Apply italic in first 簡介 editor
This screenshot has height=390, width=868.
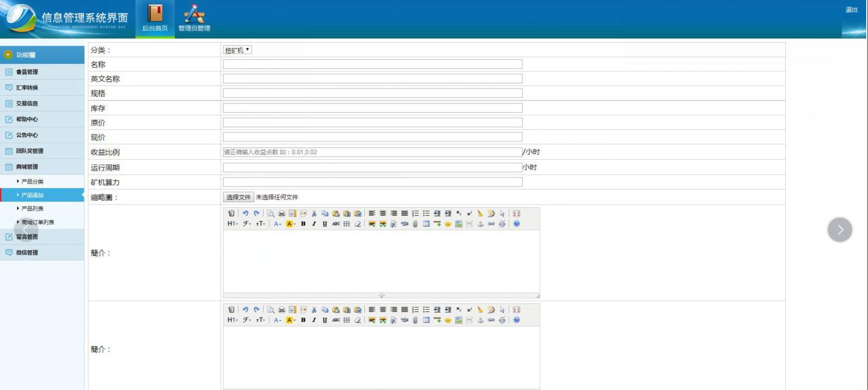[x=314, y=224]
